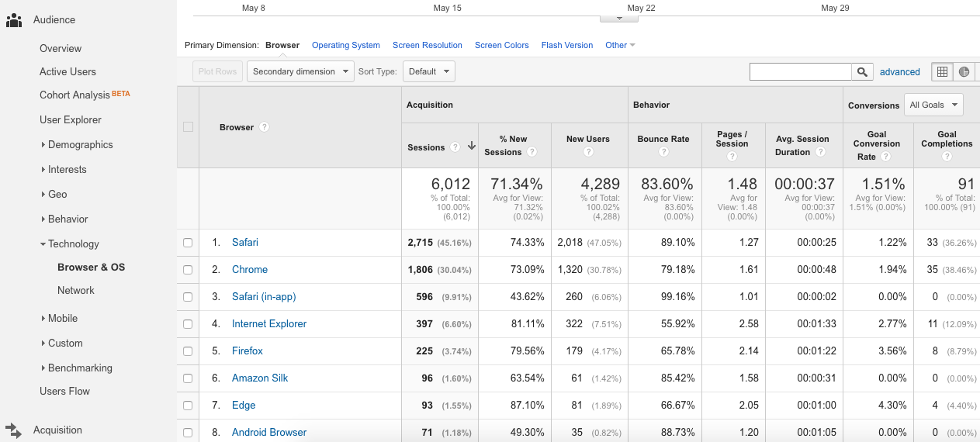Check the Safari row checkbox
The image size is (980, 442).
tap(188, 243)
